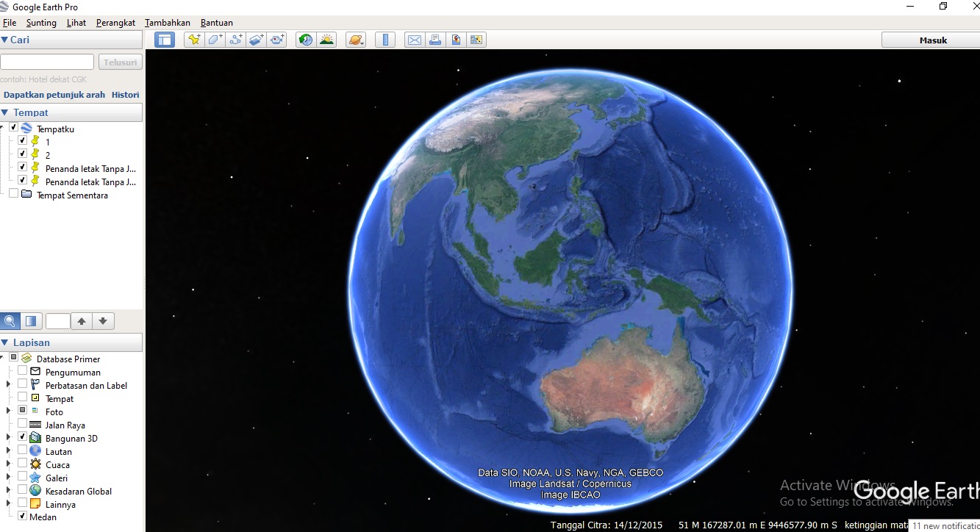The height and width of the screenshot is (532, 980).
Task: Open the Perangkat menu
Action: click(116, 23)
